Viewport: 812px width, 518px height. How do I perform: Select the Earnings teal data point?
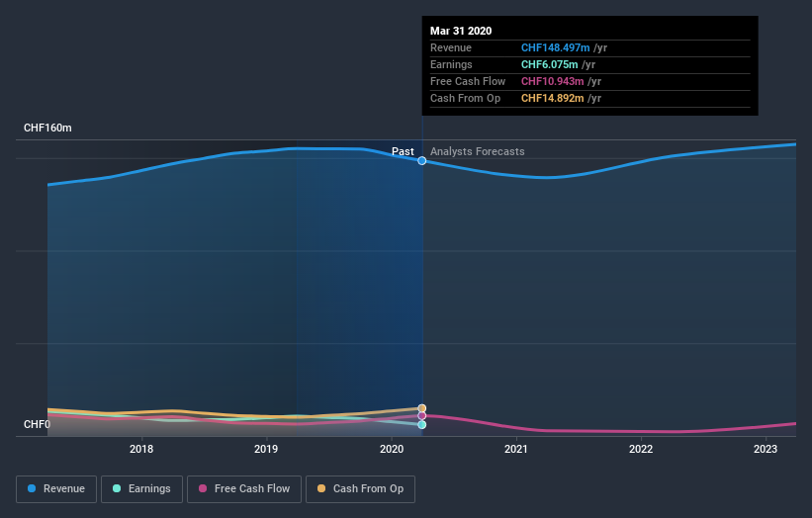[422, 425]
